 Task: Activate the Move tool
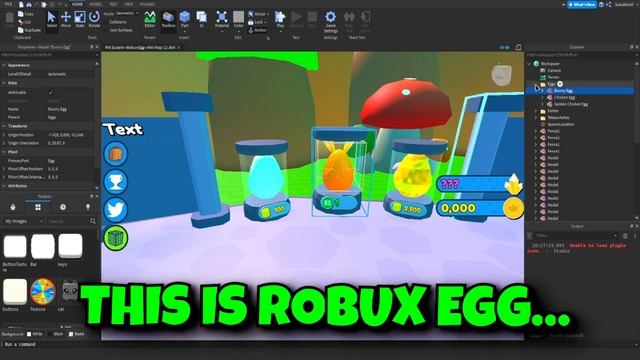click(x=66, y=19)
